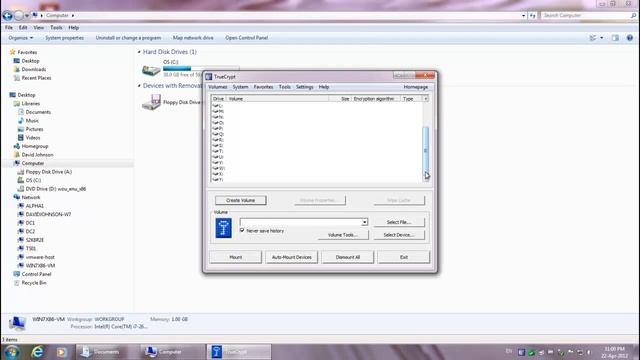Click the Auto-Mount Devices button
Image resolution: width=640 pixels, height=360 pixels.
(x=291, y=257)
